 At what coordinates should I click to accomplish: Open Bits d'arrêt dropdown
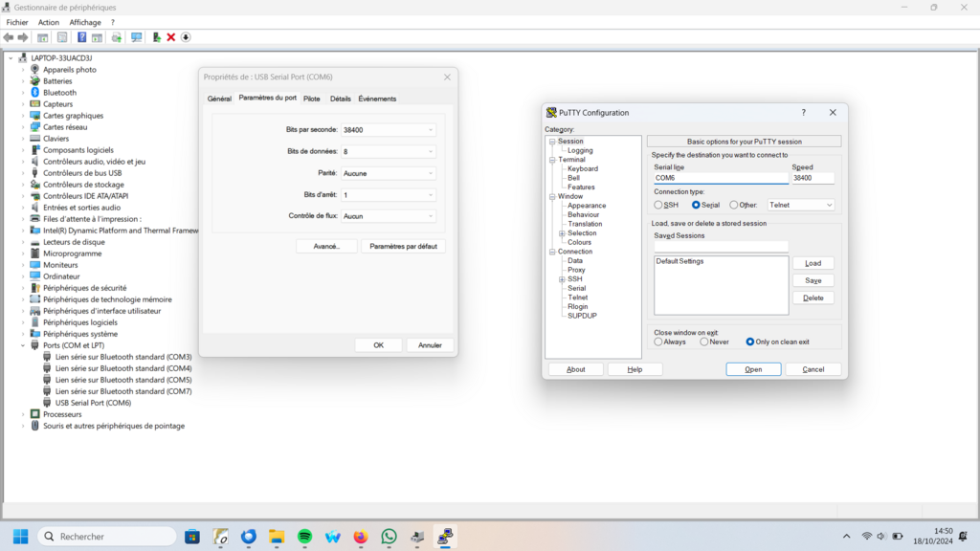click(x=389, y=195)
